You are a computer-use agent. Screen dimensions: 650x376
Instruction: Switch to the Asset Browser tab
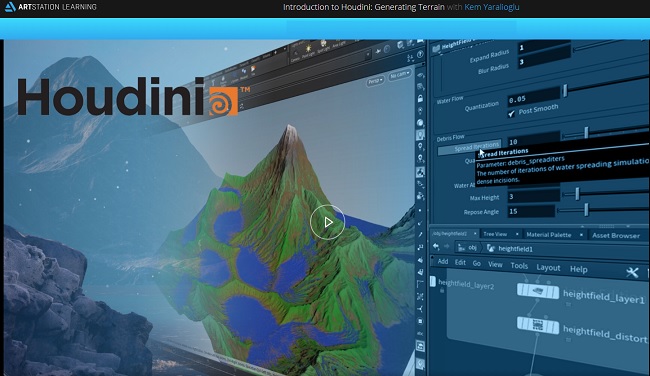tap(616, 235)
